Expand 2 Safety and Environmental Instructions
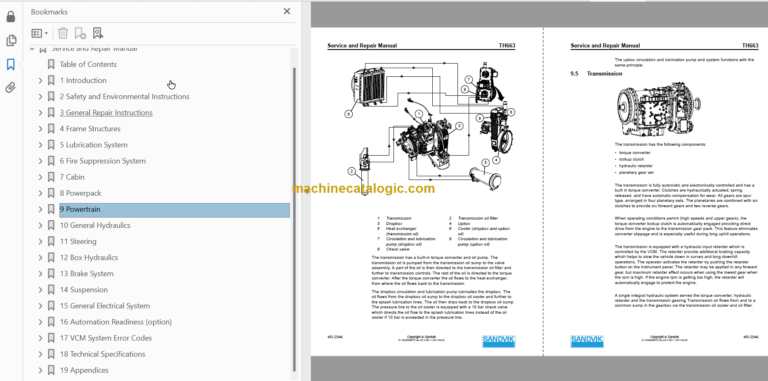The height and width of the screenshot is (381, 768). (40, 96)
